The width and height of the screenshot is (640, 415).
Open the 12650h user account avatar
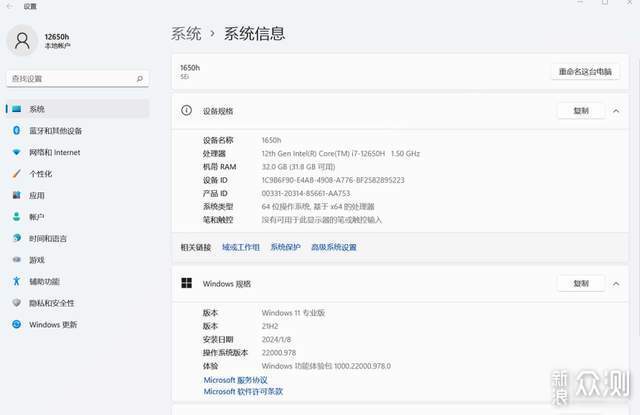[22, 40]
